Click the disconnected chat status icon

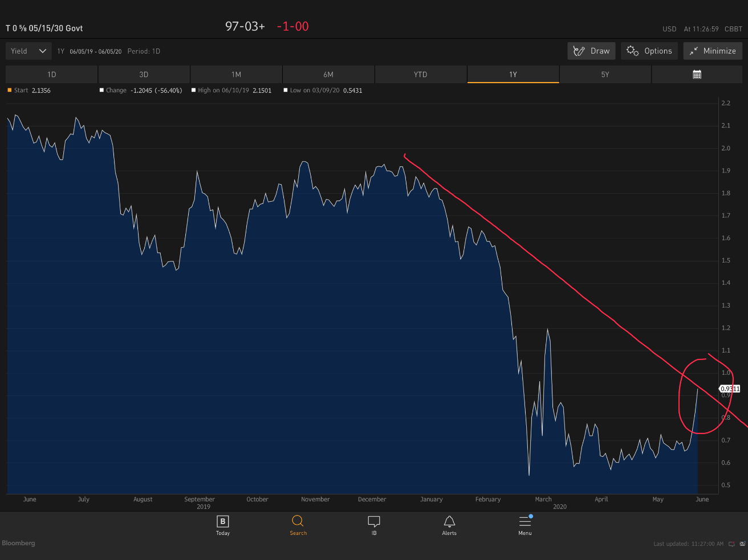pos(731,544)
